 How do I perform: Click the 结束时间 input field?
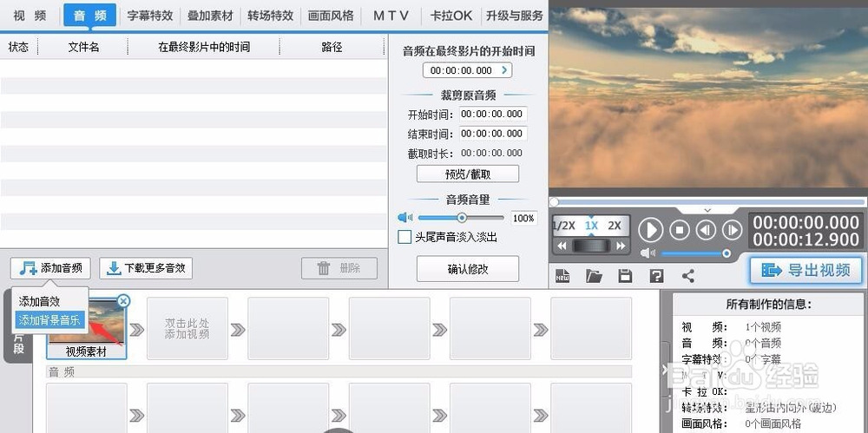[x=493, y=134]
